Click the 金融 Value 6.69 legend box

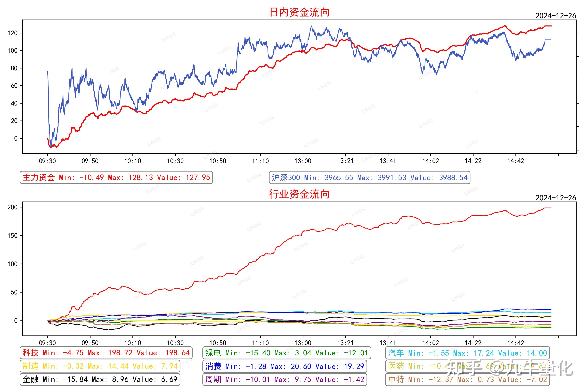(100, 379)
